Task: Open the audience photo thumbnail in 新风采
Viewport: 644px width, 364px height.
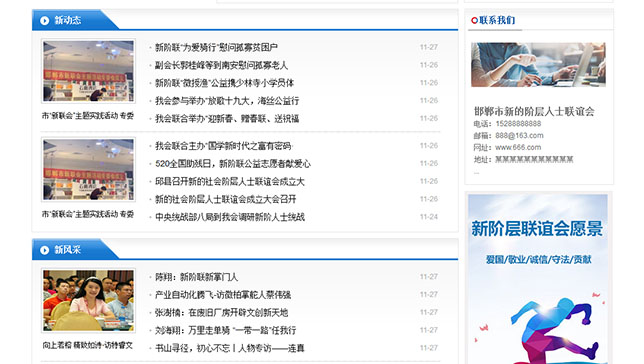Action: tap(88, 300)
